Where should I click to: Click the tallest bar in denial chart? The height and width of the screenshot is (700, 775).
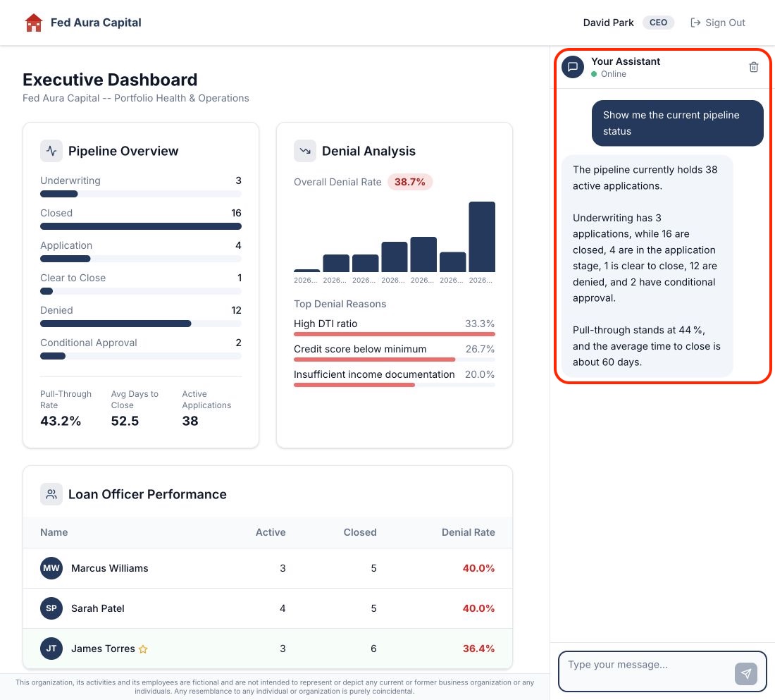[482, 236]
